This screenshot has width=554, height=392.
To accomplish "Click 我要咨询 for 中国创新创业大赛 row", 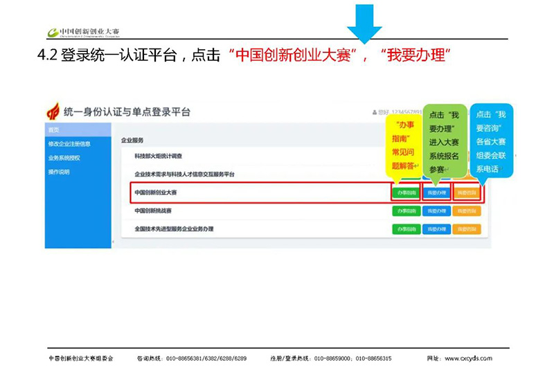I will pos(467,193).
